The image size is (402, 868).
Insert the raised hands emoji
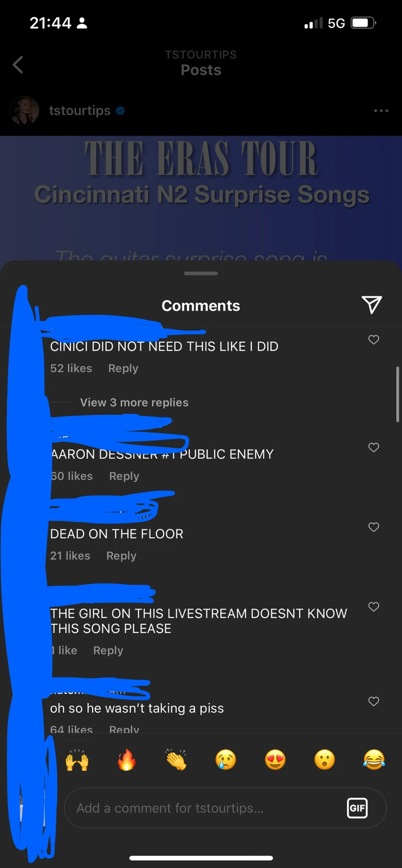tap(77, 760)
